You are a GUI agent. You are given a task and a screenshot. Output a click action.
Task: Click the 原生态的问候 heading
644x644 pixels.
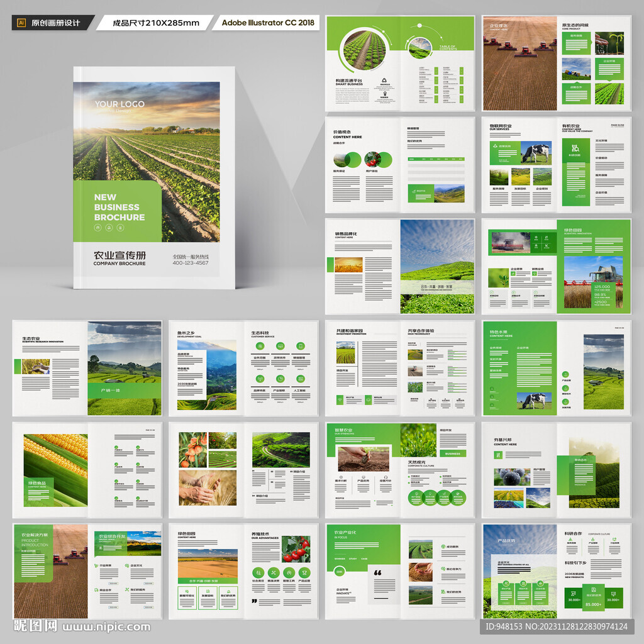[x=575, y=25]
